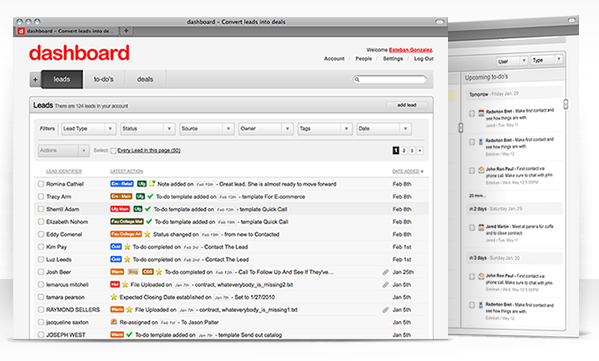Click the search input field
Viewport: 599px width, 361px height.
[389, 79]
